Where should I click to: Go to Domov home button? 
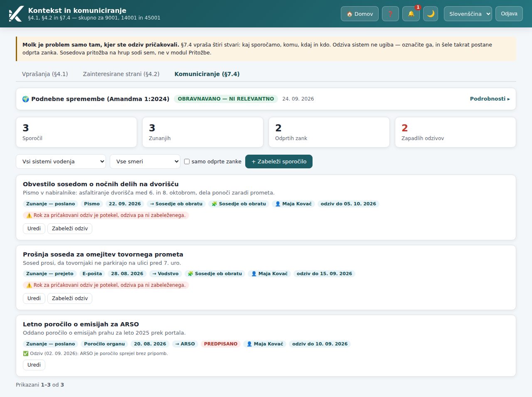(x=360, y=14)
